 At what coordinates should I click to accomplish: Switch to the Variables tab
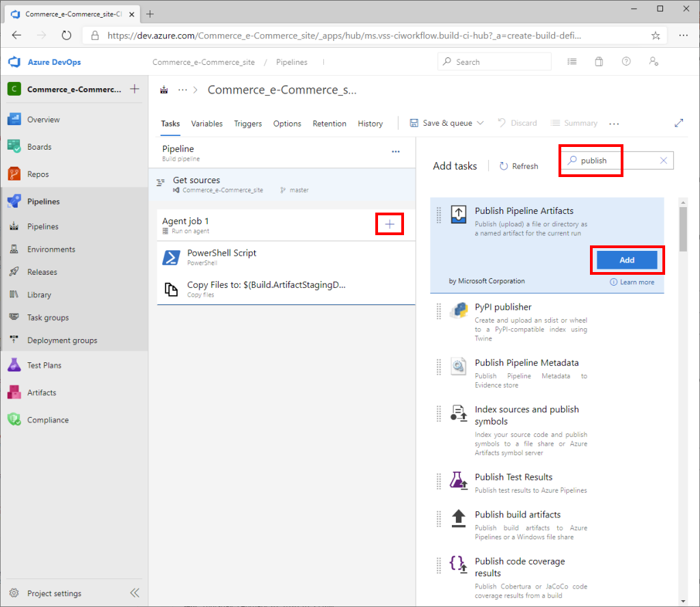coord(206,124)
